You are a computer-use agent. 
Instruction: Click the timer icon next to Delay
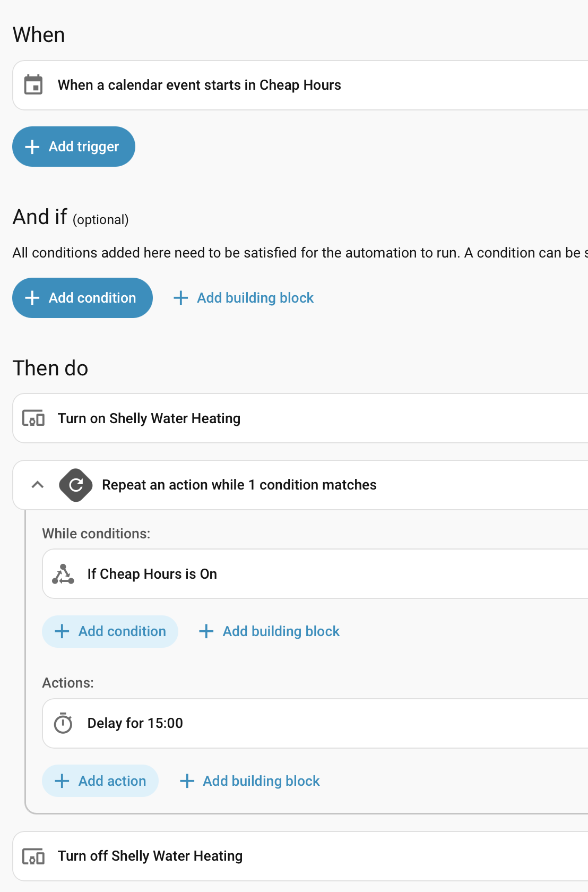coord(63,723)
